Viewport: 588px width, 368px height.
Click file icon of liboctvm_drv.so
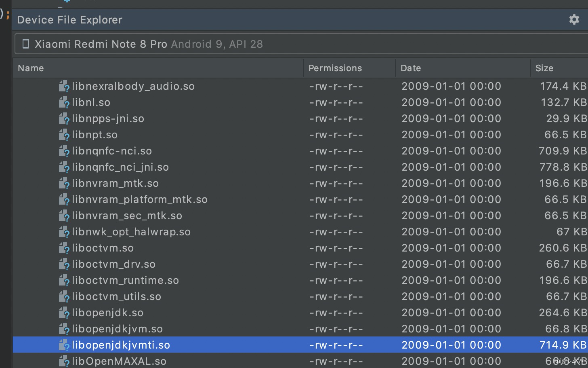pos(64,264)
